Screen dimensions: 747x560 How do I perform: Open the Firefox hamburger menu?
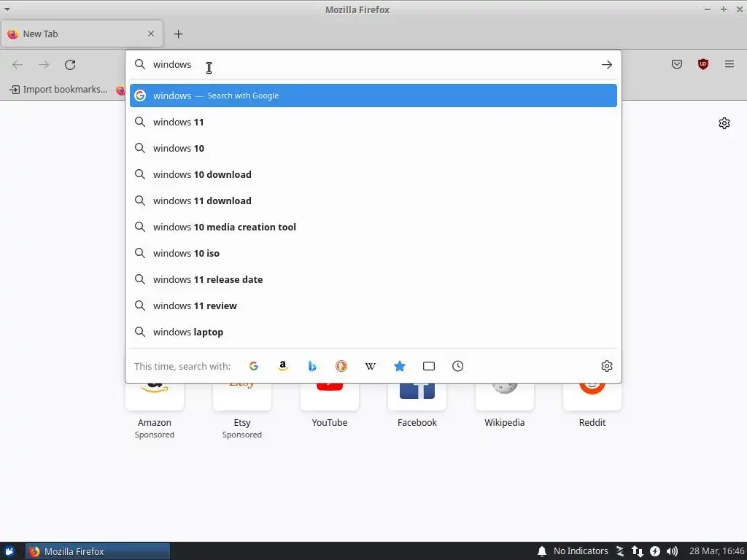point(729,64)
